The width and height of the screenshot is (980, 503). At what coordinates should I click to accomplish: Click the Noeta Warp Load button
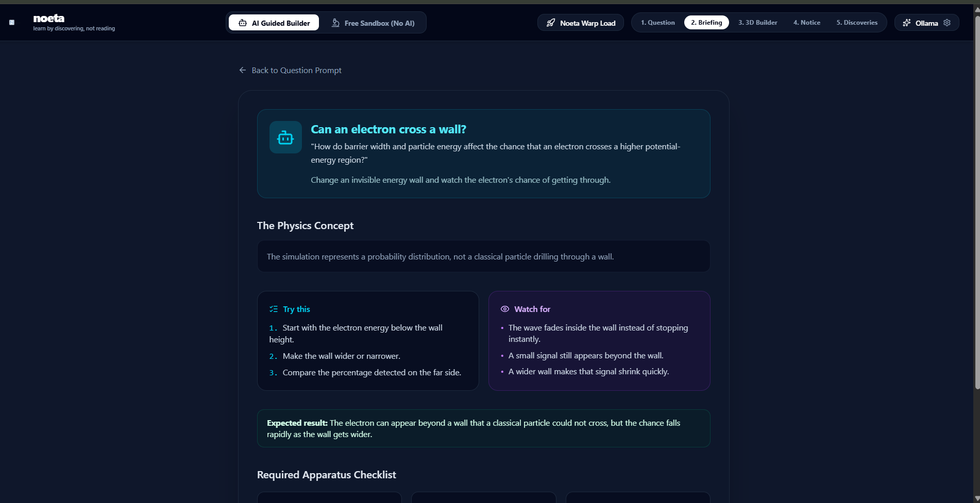581,23
